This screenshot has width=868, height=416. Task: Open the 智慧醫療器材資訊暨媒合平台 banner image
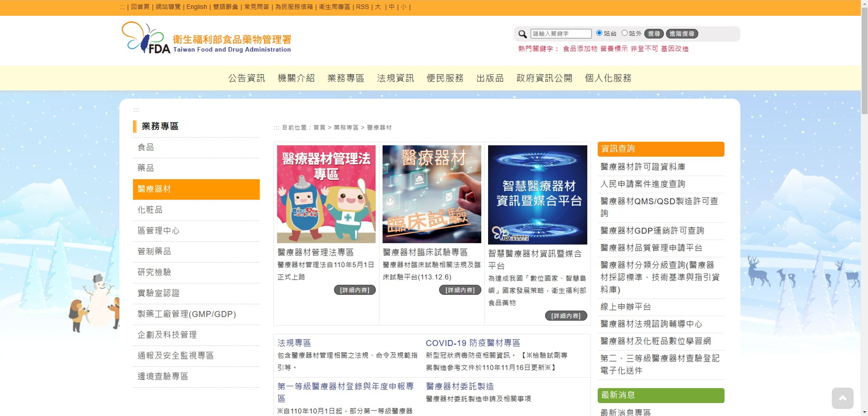pyautogui.click(x=537, y=194)
